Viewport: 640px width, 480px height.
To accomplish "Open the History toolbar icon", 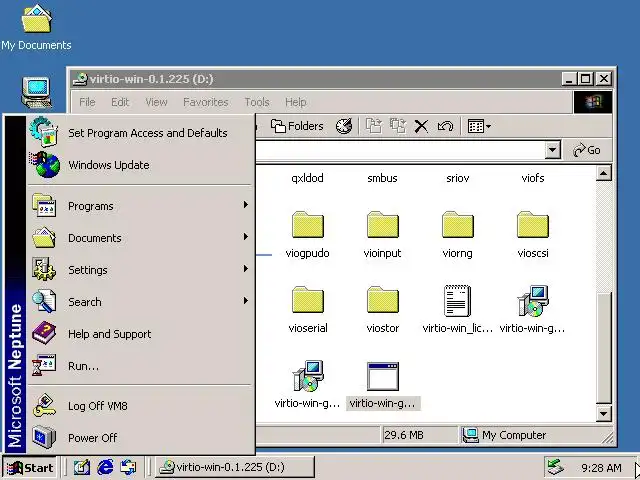I will pyautogui.click(x=344, y=126).
